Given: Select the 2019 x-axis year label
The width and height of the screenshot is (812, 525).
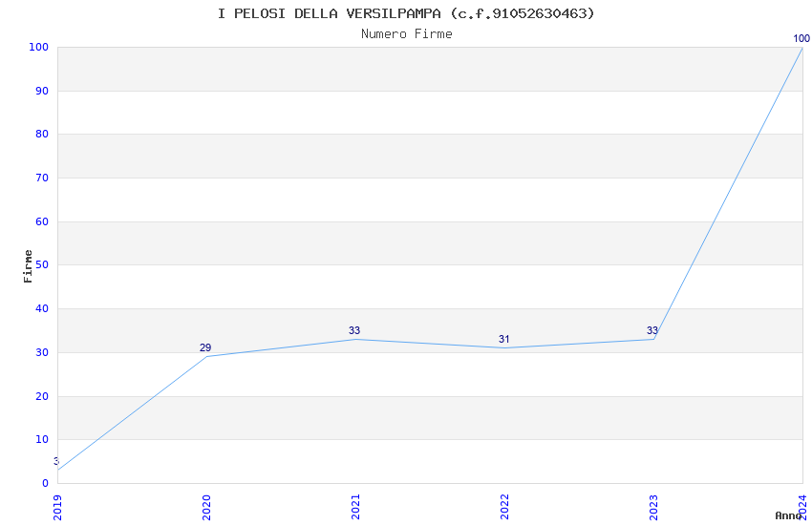Looking at the screenshot, I should [57, 507].
